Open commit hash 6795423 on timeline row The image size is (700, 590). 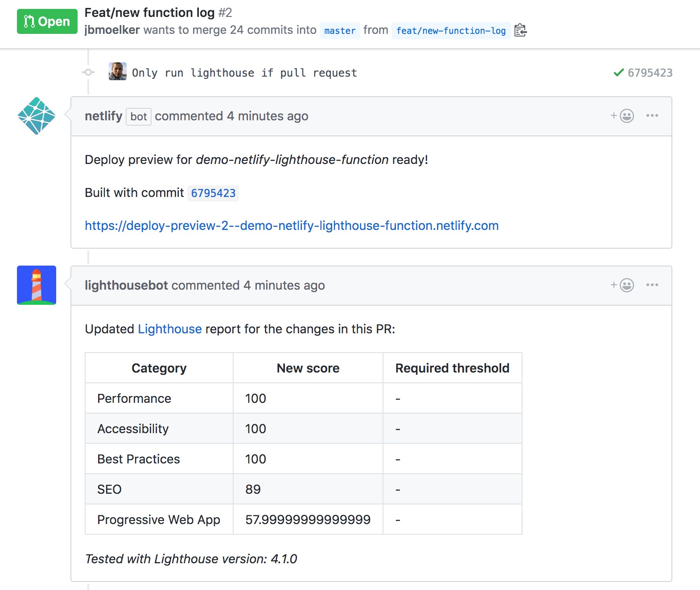click(x=650, y=73)
